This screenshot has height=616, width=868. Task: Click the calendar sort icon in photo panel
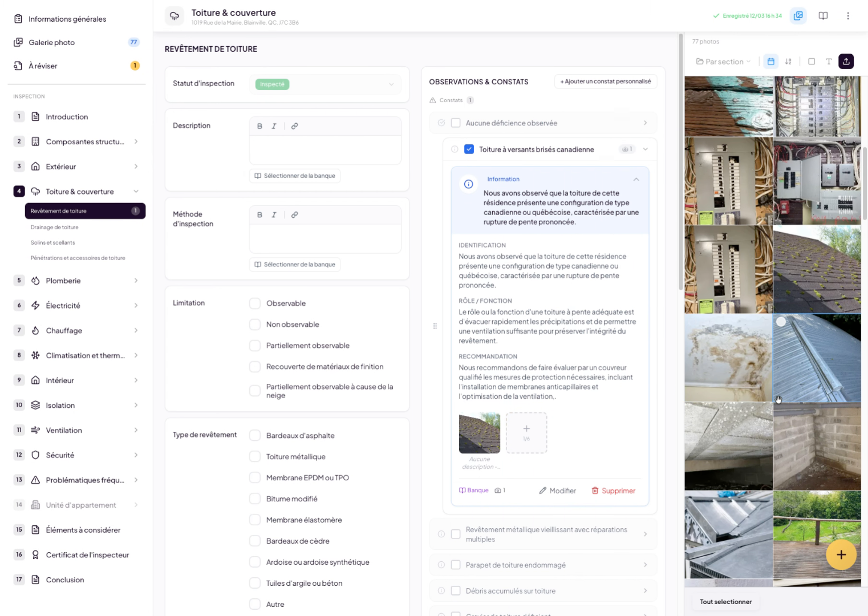(x=770, y=62)
